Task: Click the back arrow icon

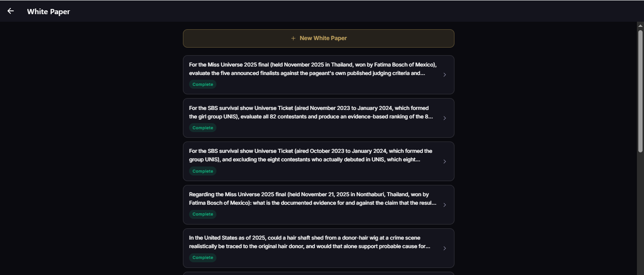Action: pos(10,11)
